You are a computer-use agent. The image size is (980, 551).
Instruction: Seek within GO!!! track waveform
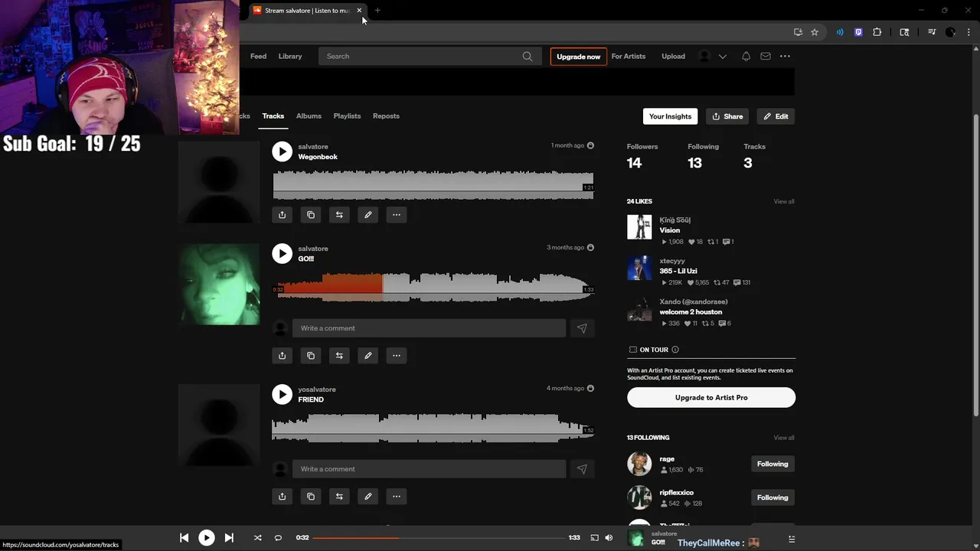coord(433,288)
